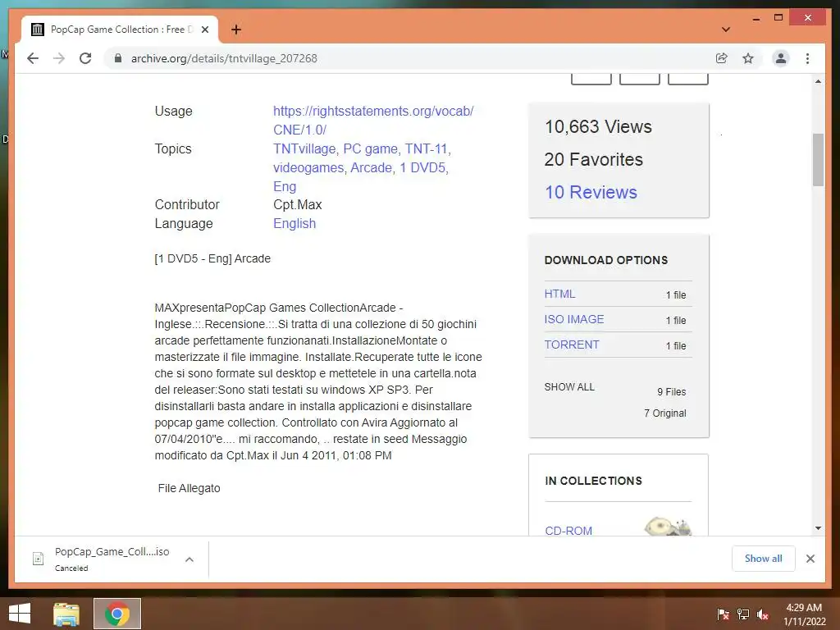Open the taskbar clock and date
Image resolution: width=840 pixels, height=630 pixels.
804,614
